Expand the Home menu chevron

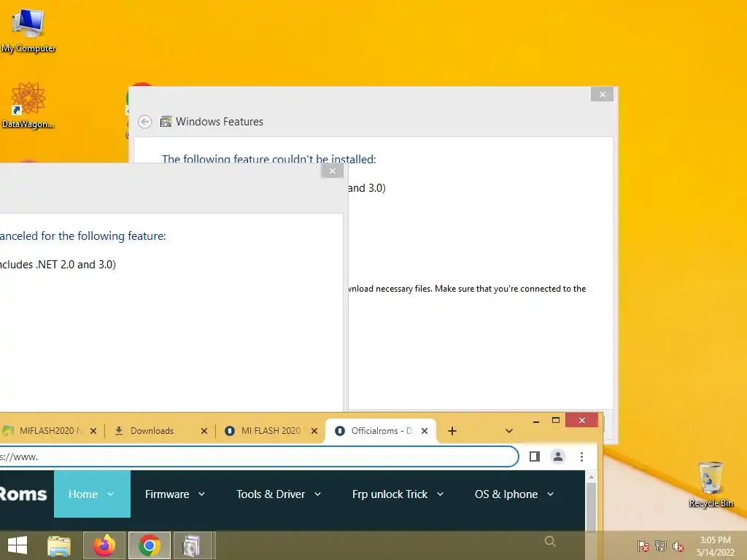(x=111, y=494)
